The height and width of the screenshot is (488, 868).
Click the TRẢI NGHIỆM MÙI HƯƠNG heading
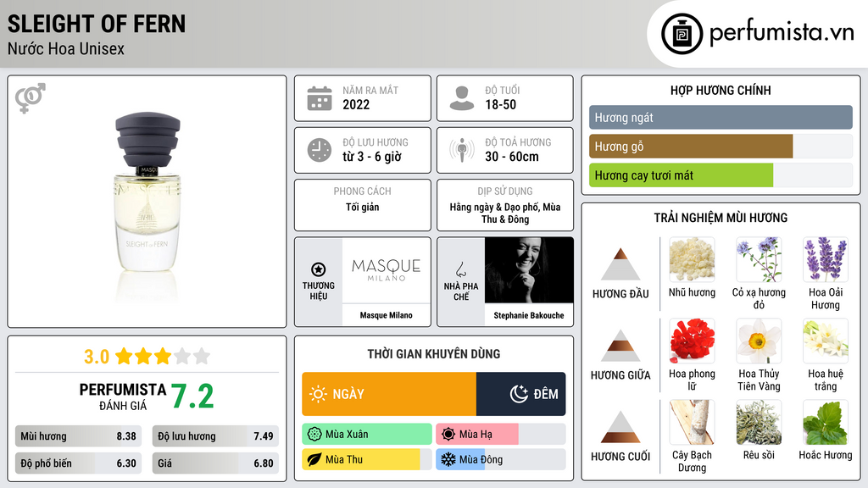(721, 218)
